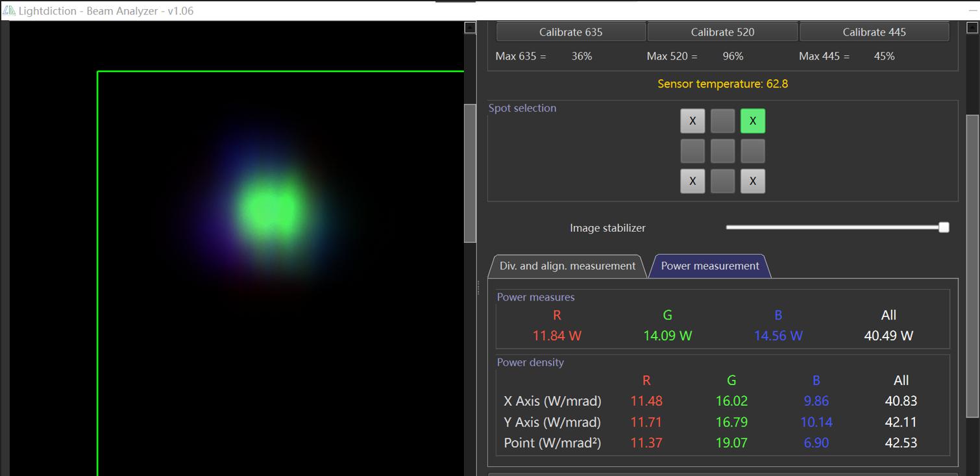Click the Point blue value 6.90
The image size is (980, 476).
816,443
